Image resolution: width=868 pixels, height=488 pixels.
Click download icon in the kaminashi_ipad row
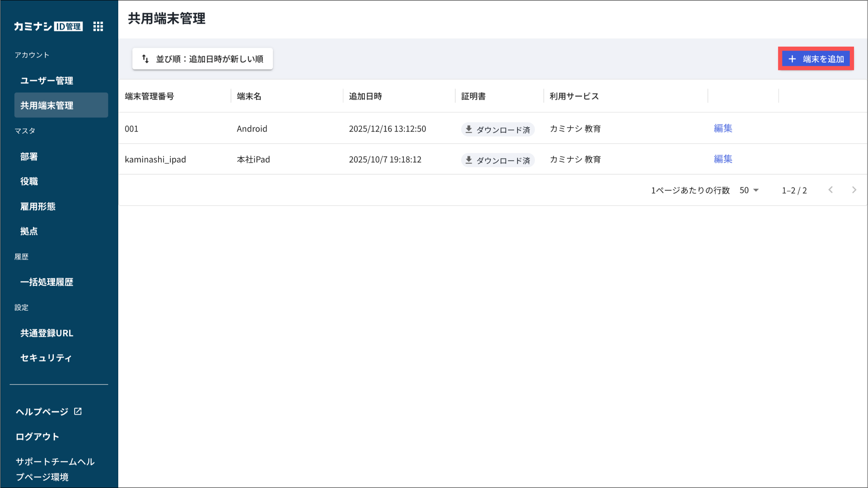coord(468,160)
